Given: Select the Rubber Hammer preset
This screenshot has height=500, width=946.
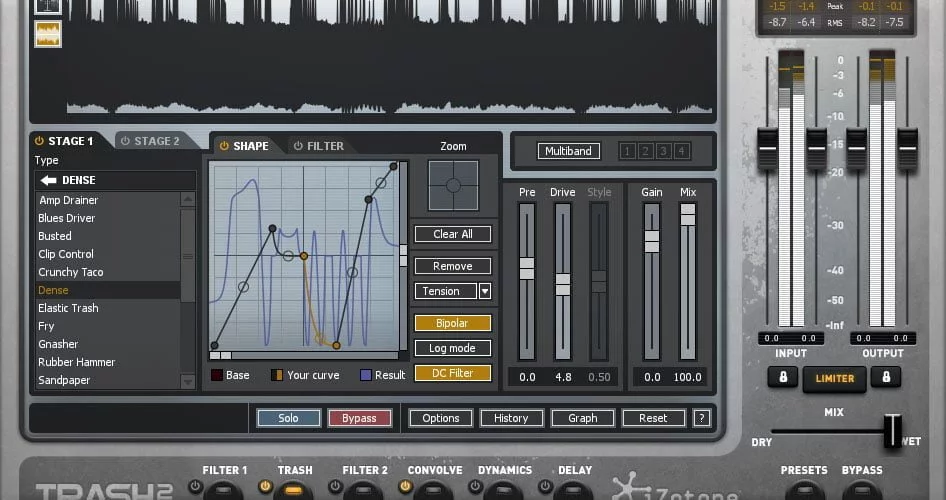Looking at the screenshot, I should [x=107, y=362].
